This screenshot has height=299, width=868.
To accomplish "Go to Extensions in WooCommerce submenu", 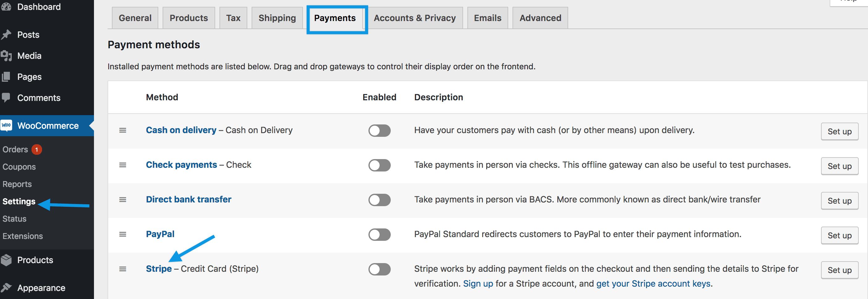I will (23, 236).
